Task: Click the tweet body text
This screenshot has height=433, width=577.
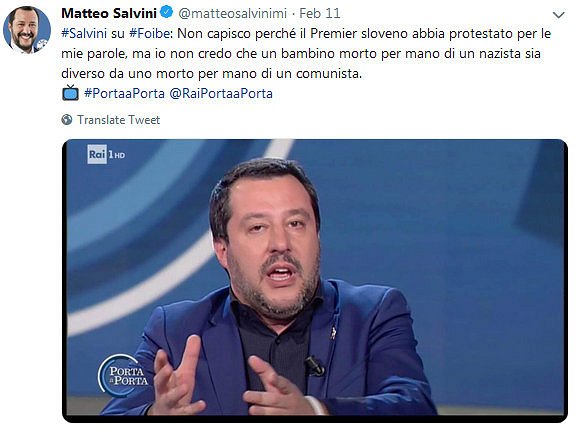Action: pos(306,53)
